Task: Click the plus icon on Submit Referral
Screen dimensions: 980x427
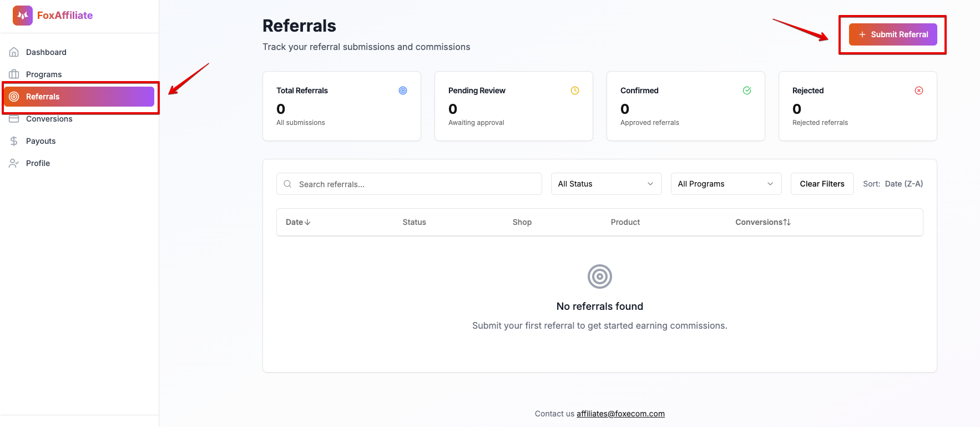Action: coord(862,34)
